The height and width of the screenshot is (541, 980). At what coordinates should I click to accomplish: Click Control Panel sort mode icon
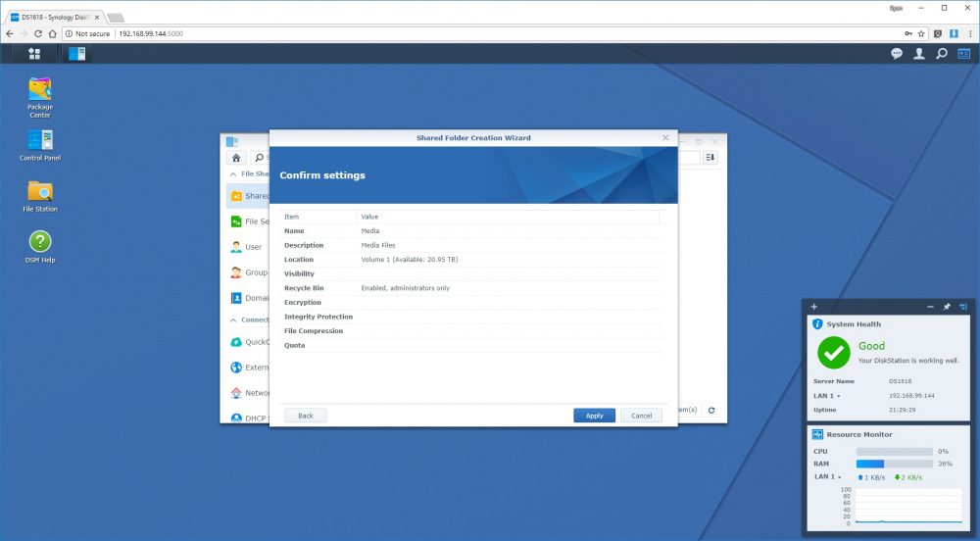click(x=710, y=158)
